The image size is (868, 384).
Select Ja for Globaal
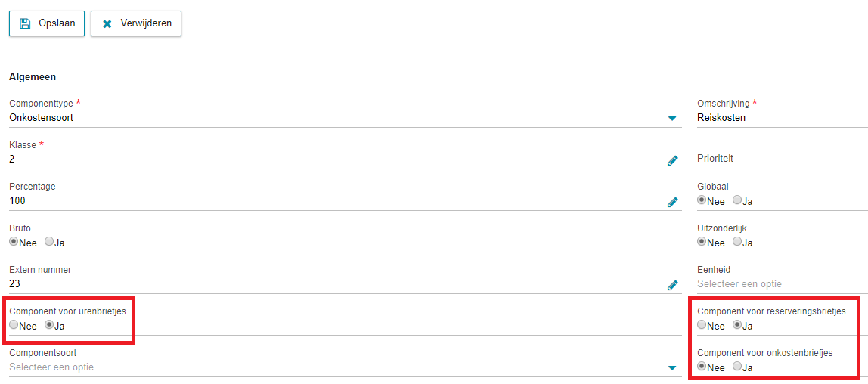[736, 200]
